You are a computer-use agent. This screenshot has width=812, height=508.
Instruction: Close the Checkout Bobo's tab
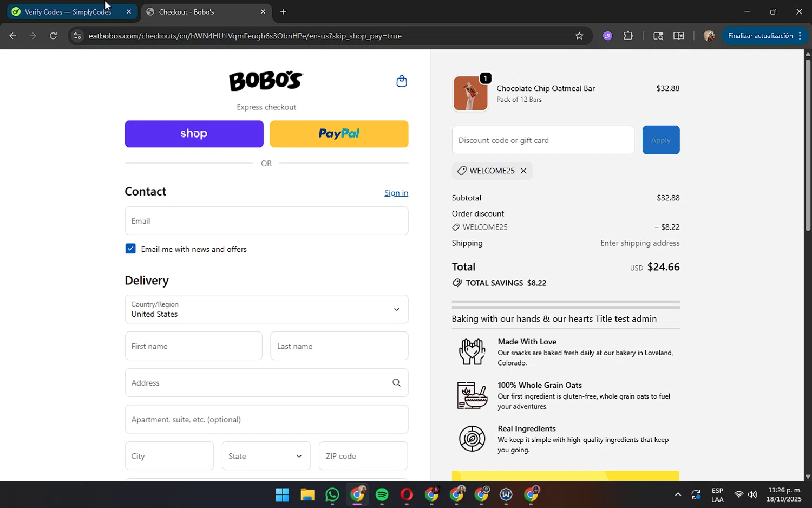click(x=263, y=11)
